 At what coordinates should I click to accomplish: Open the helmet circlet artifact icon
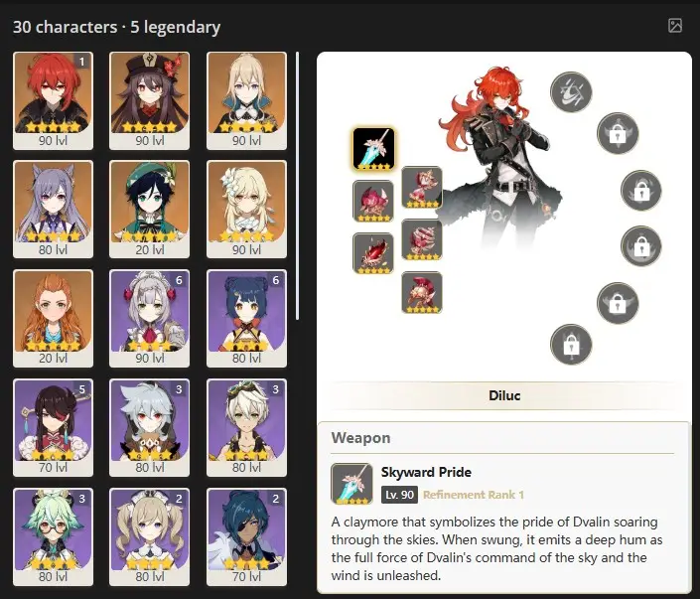click(x=422, y=293)
